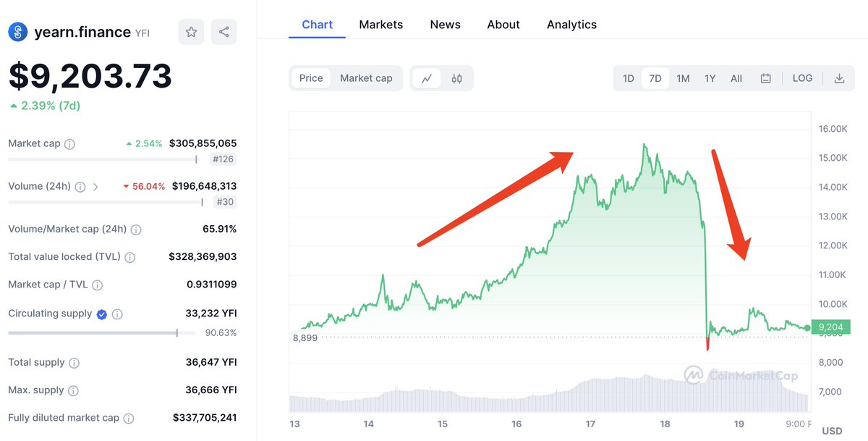The height and width of the screenshot is (441, 868).
Task: Click the share icon beside YFI
Action: coord(224,32)
